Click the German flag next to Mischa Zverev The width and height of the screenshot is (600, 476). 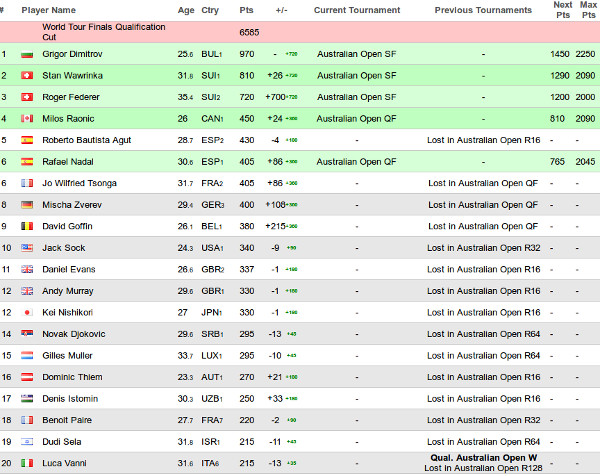(x=26, y=204)
